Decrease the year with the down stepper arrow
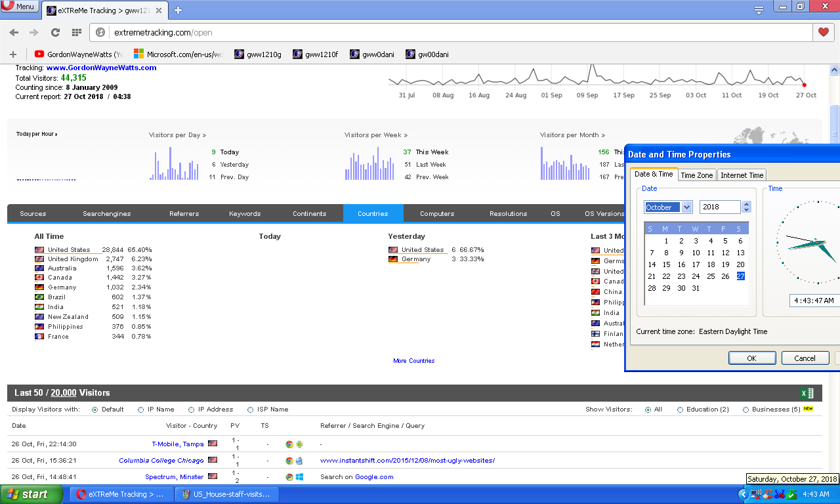The width and height of the screenshot is (840, 504). 746,210
